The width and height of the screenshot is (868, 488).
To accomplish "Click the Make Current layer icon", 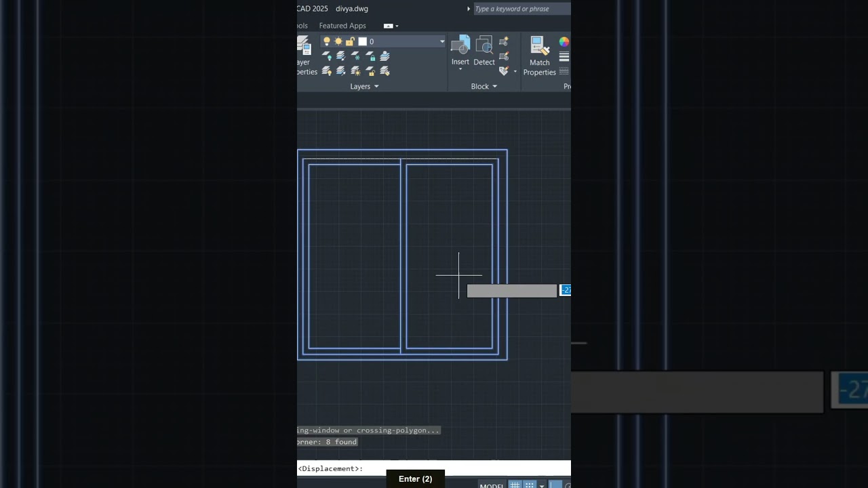I will pos(384,56).
